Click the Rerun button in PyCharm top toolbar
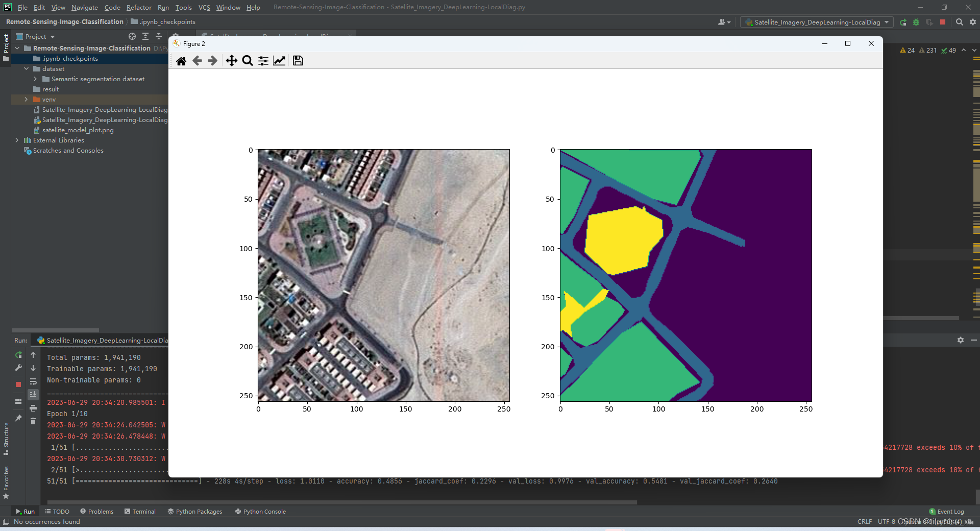 coord(903,22)
